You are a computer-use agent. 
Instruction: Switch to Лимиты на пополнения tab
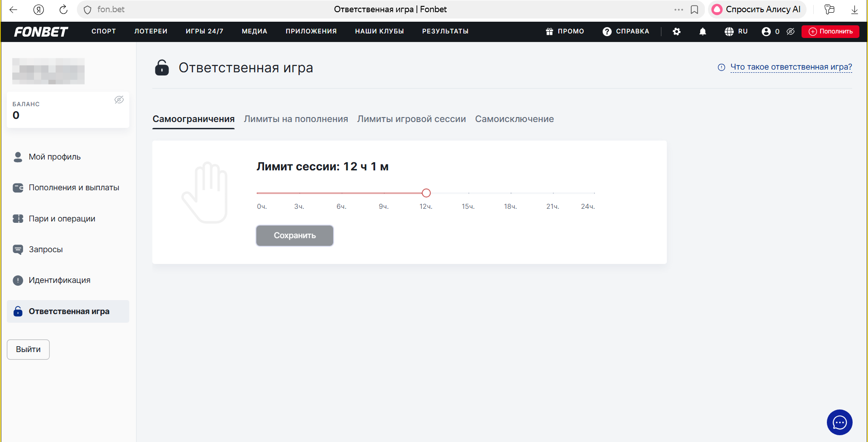(296, 119)
